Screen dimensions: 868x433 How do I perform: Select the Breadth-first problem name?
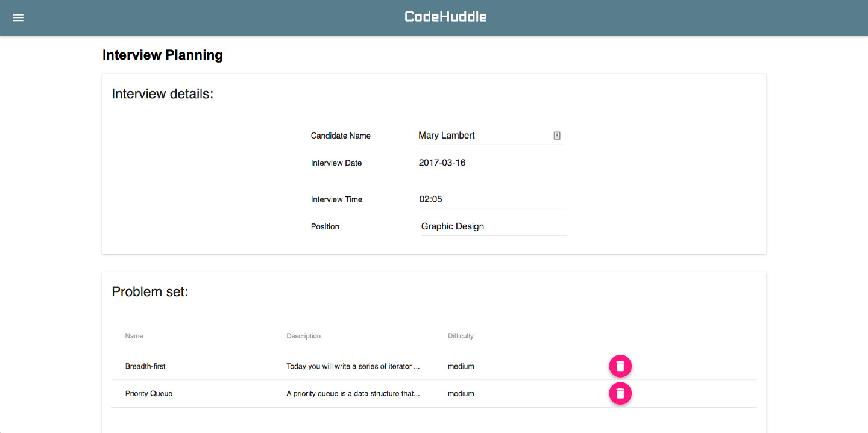click(145, 366)
